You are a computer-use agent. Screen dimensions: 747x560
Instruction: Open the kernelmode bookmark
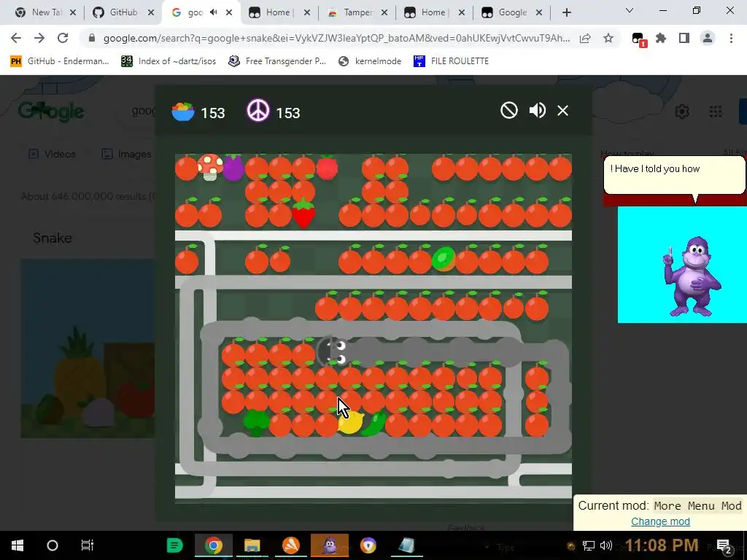(370, 61)
